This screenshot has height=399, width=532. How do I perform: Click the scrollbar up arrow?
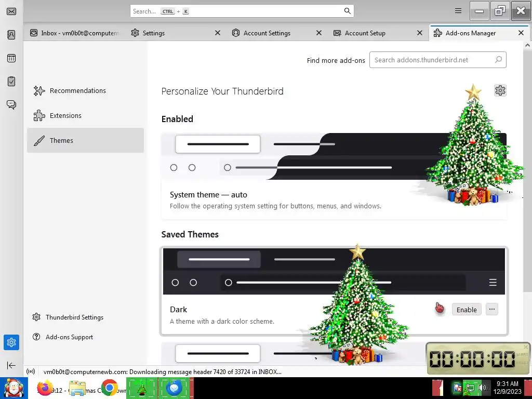point(527,45)
